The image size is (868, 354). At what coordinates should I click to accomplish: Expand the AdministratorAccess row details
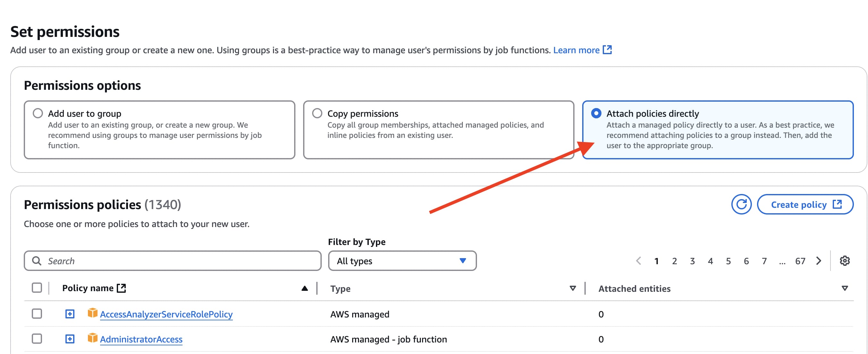tap(70, 339)
